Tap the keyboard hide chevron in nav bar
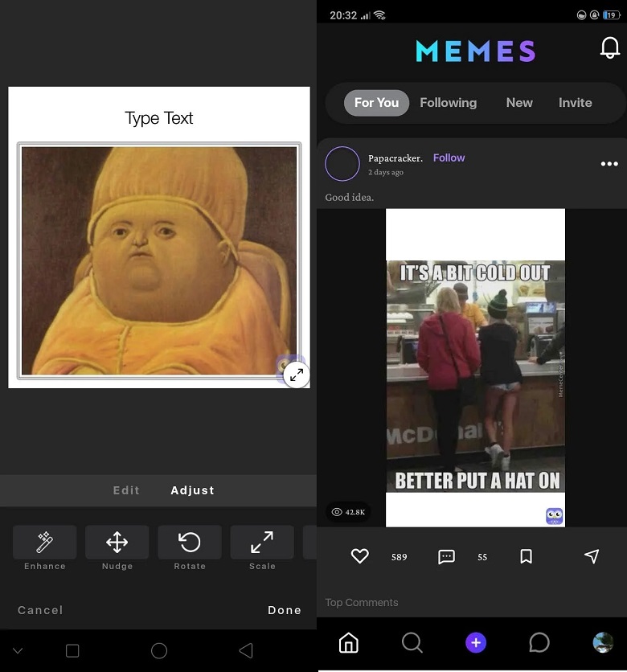627x672 pixels. click(18, 651)
